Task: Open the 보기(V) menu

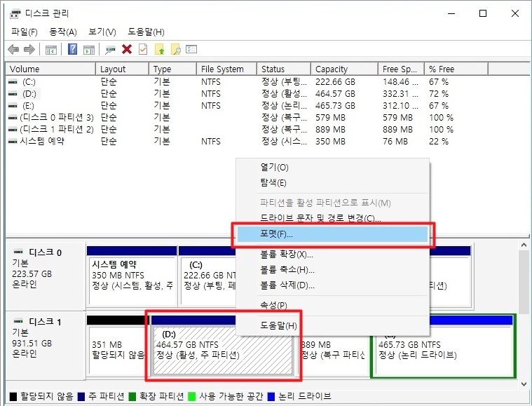Action: (x=102, y=32)
